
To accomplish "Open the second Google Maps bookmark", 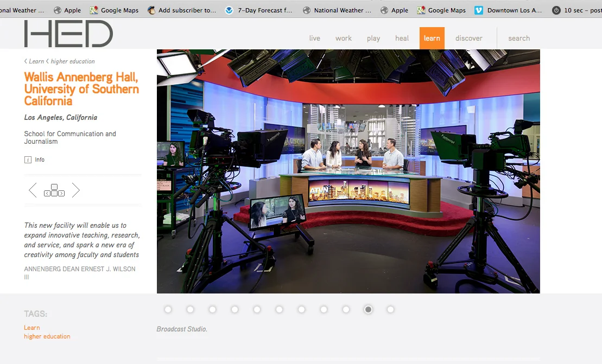I will (x=441, y=10).
